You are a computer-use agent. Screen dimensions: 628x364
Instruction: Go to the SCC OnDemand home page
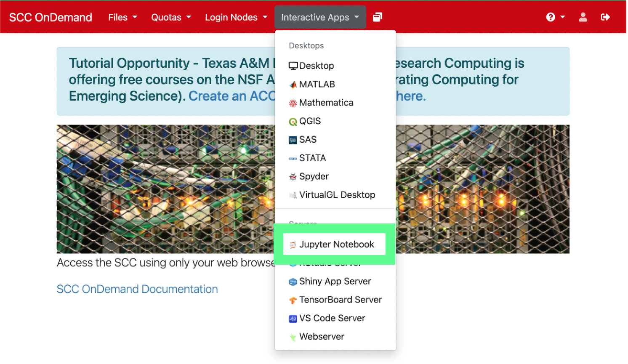[x=50, y=17]
